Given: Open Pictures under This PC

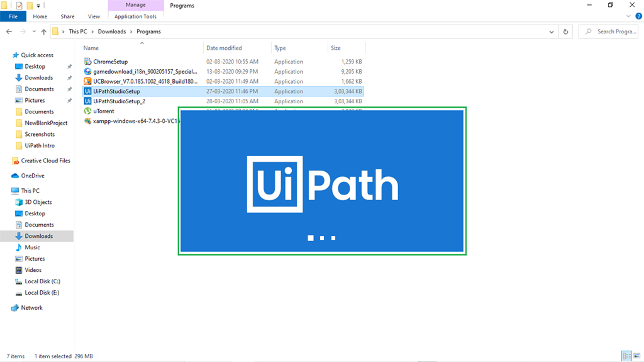Looking at the screenshot, I should click(35, 259).
